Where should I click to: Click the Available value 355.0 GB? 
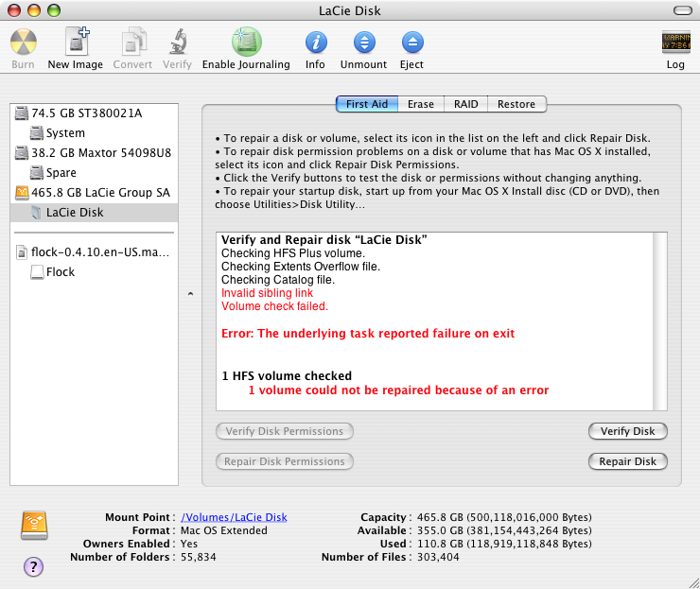504,530
